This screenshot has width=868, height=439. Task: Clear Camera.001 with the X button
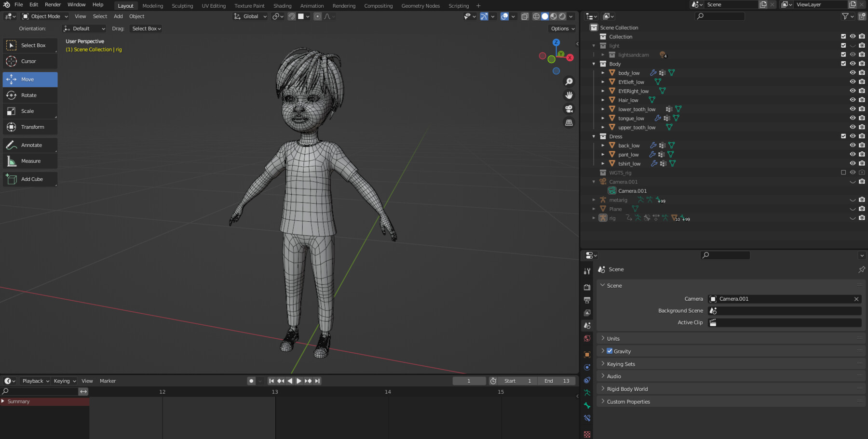[x=856, y=299]
